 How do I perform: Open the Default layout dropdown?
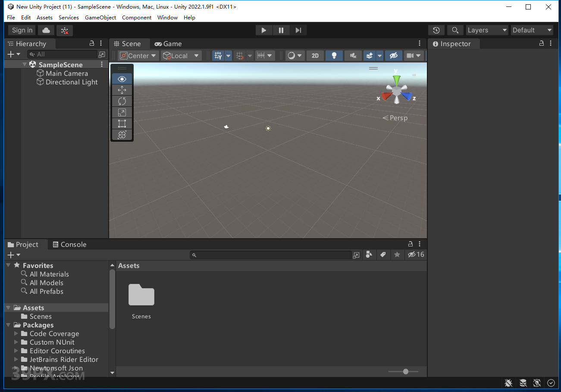532,30
